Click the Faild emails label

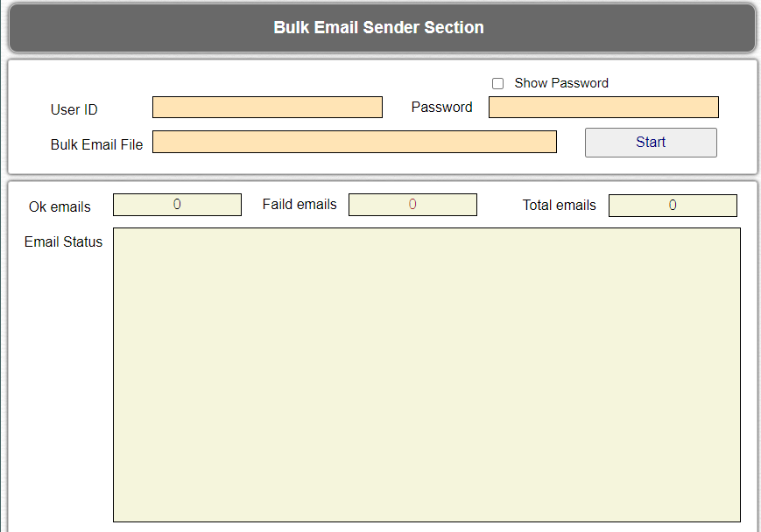(x=299, y=204)
